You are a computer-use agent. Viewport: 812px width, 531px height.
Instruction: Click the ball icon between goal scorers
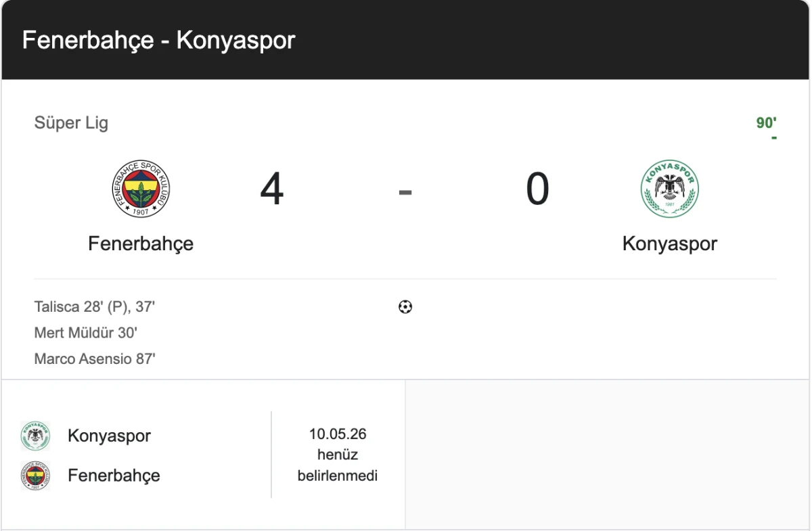[x=405, y=308]
